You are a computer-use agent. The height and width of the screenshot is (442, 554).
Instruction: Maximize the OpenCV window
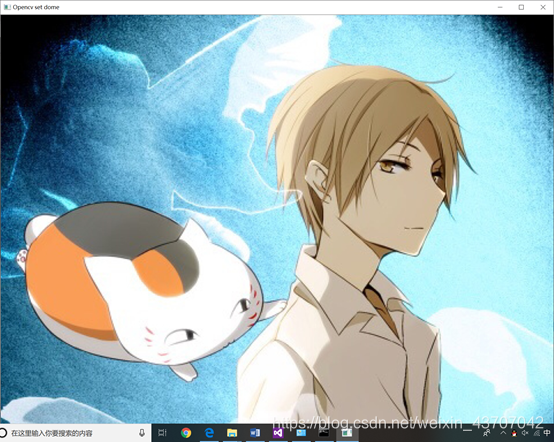point(521,7)
